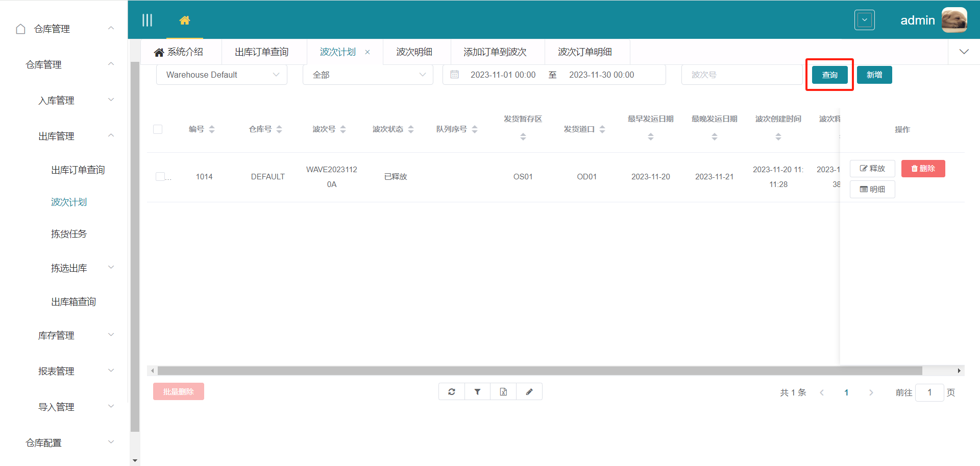Check the row 1014 checkbox

tap(160, 177)
